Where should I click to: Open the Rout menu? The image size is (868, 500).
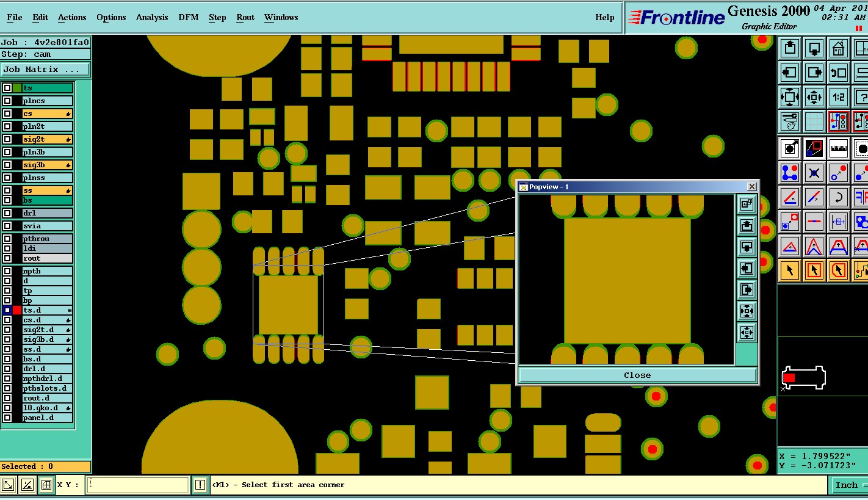tap(245, 17)
